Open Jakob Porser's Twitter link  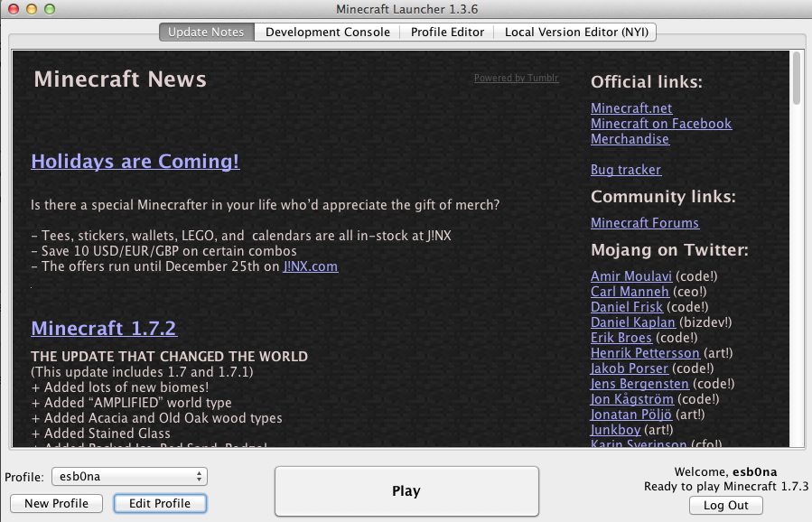630,368
